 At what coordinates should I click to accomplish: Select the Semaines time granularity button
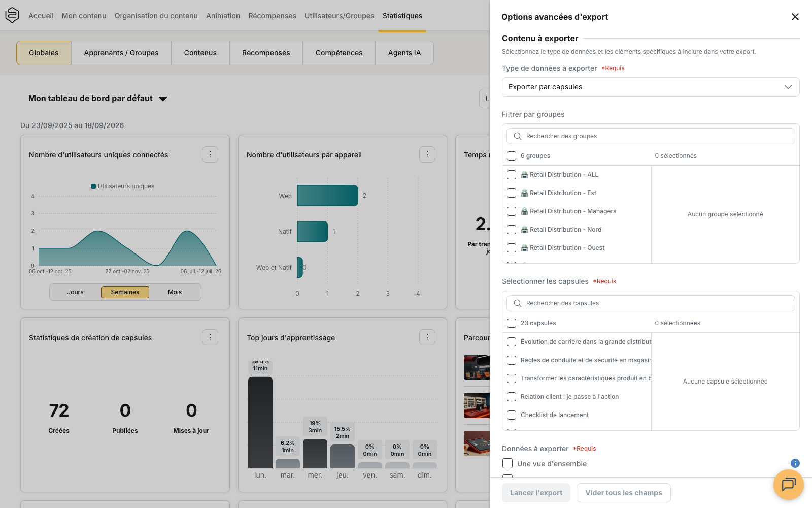click(x=125, y=292)
